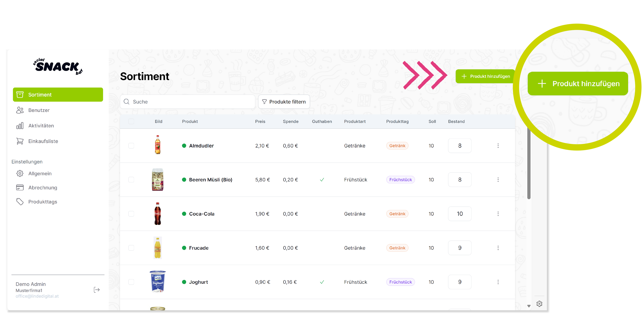Edit Bestand field for Almdudler

(460, 146)
